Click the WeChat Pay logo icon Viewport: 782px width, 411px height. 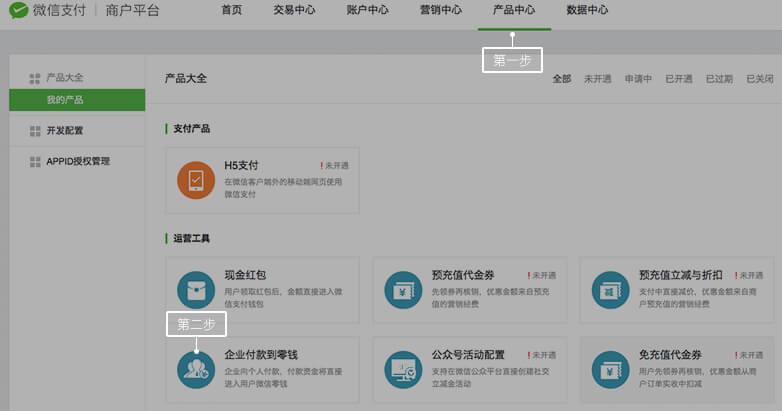tap(19, 11)
